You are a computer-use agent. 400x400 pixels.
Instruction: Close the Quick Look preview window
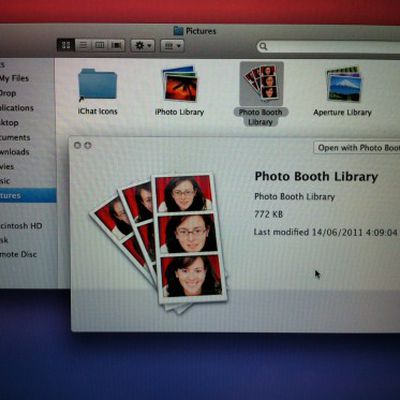[x=77, y=145]
